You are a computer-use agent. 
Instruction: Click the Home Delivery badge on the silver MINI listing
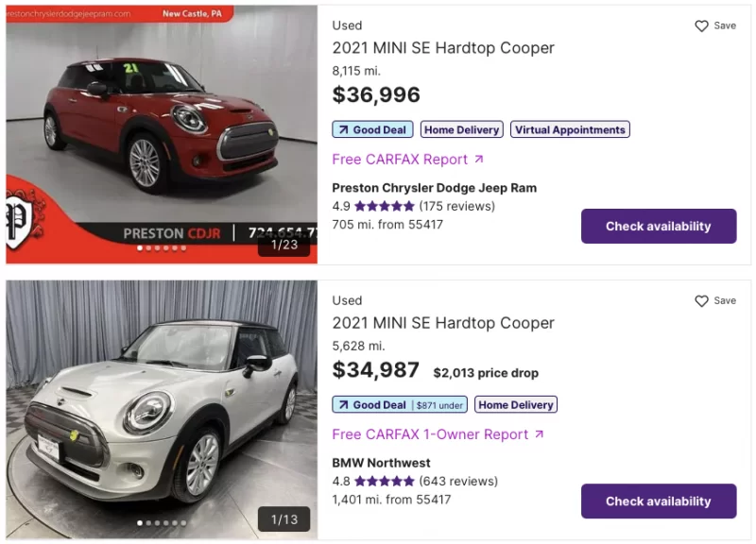[x=516, y=405]
